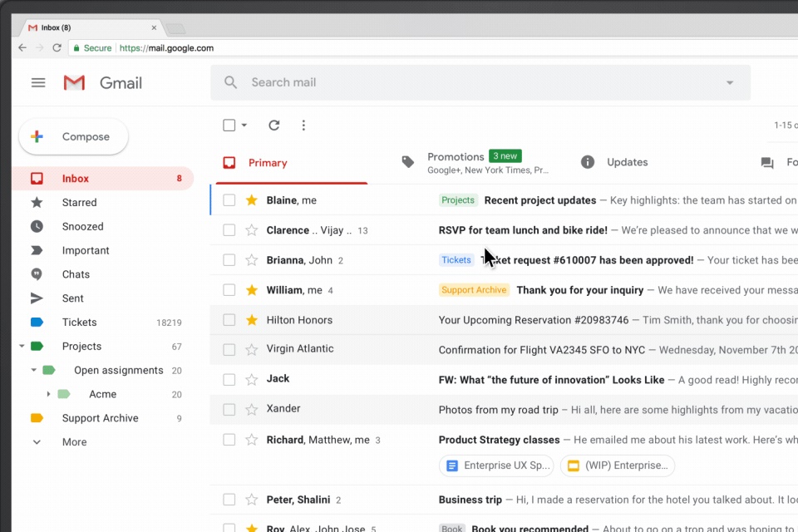Image resolution: width=798 pixels, height=532 pixels.
Task: Tick the select-all checkbox in toolbar
Action: click(229, 126)
